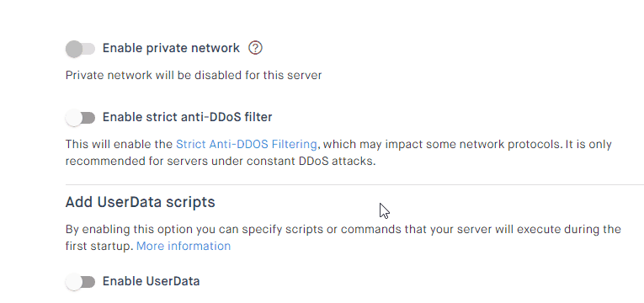
Task: Click the help question mark icon
Action: tap(255, 48)
